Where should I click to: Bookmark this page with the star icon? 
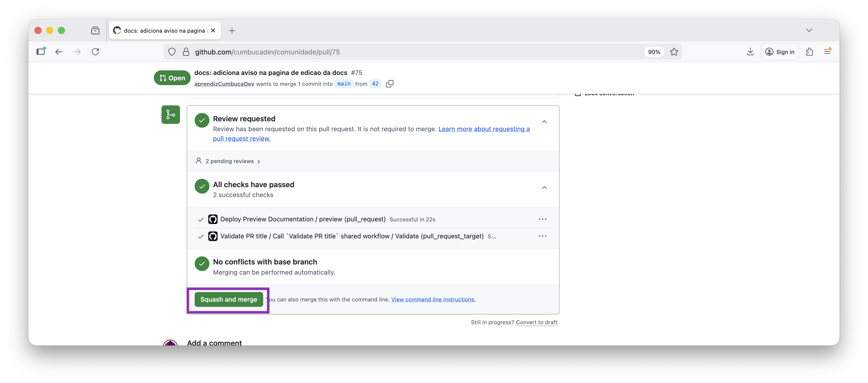coord(674,52)
